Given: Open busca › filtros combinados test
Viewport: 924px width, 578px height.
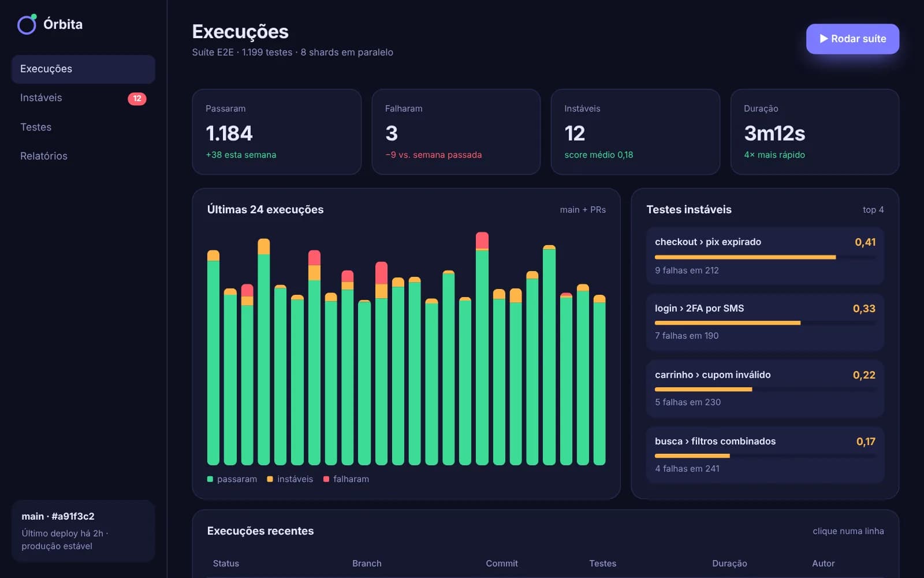Looking at the screenshot, I should (x=765, y=455).
